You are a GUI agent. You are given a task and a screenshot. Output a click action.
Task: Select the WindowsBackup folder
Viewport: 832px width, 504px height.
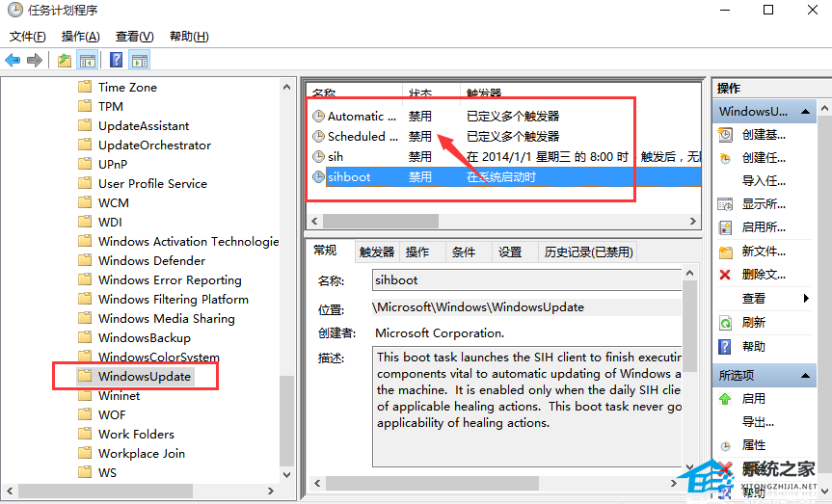coord(145,338)
